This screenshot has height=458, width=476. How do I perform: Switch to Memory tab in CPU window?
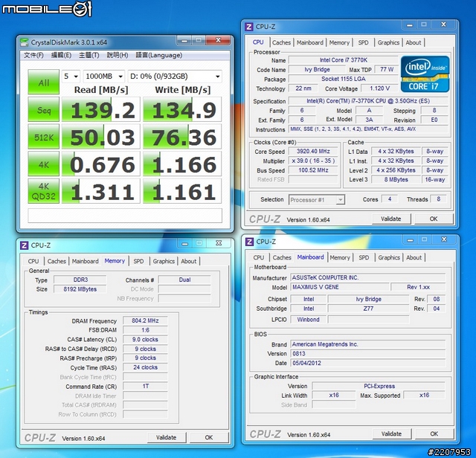click(x=339, y=42)
